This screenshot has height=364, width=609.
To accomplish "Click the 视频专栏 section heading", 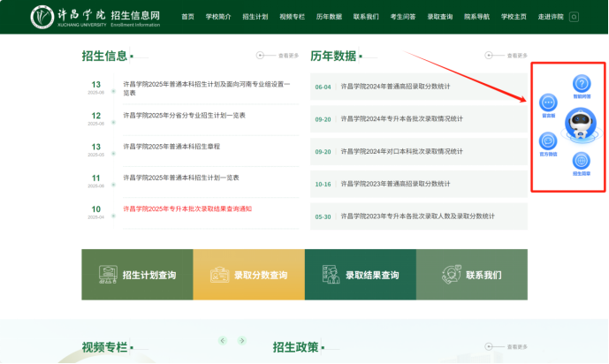I will [x=104, y=347].
